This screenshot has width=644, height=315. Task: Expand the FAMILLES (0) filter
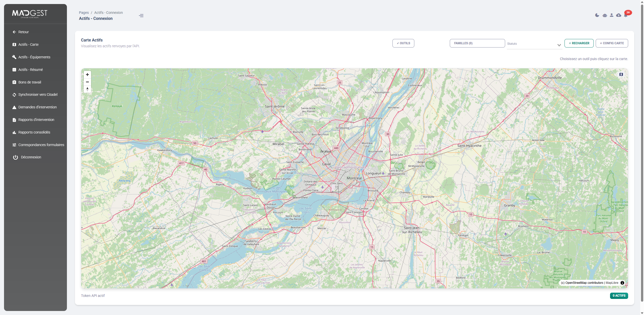coord(477,43)
